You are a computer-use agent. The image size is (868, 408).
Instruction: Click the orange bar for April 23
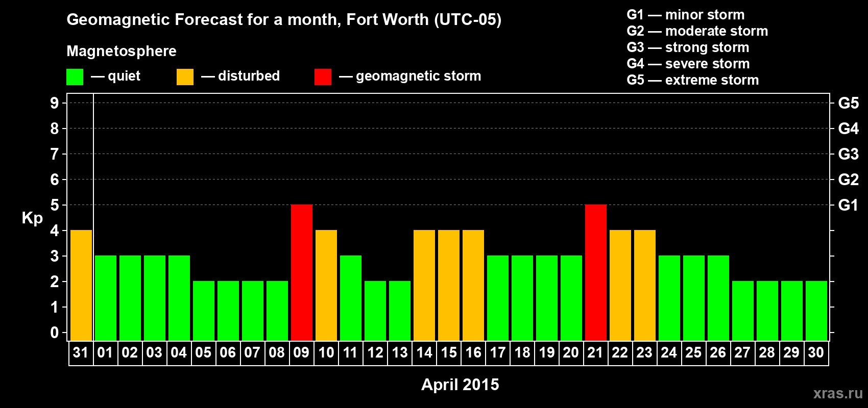tap(645, 285)
